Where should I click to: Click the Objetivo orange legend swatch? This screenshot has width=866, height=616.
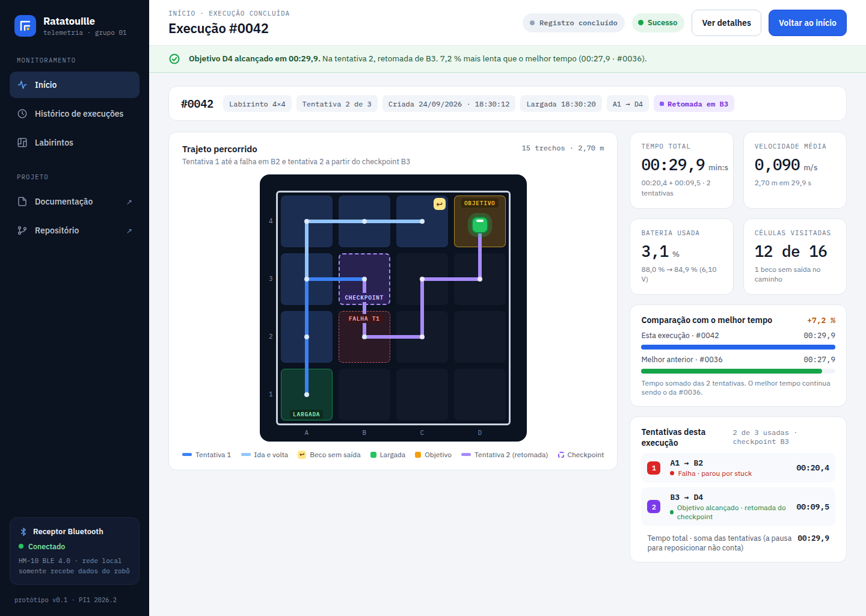(x=418, y=455)
